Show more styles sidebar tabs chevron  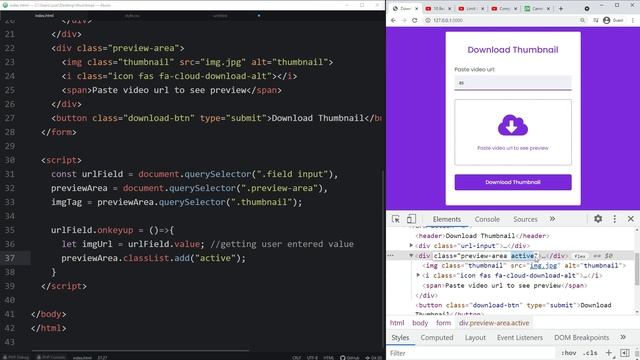click(623, 337)
